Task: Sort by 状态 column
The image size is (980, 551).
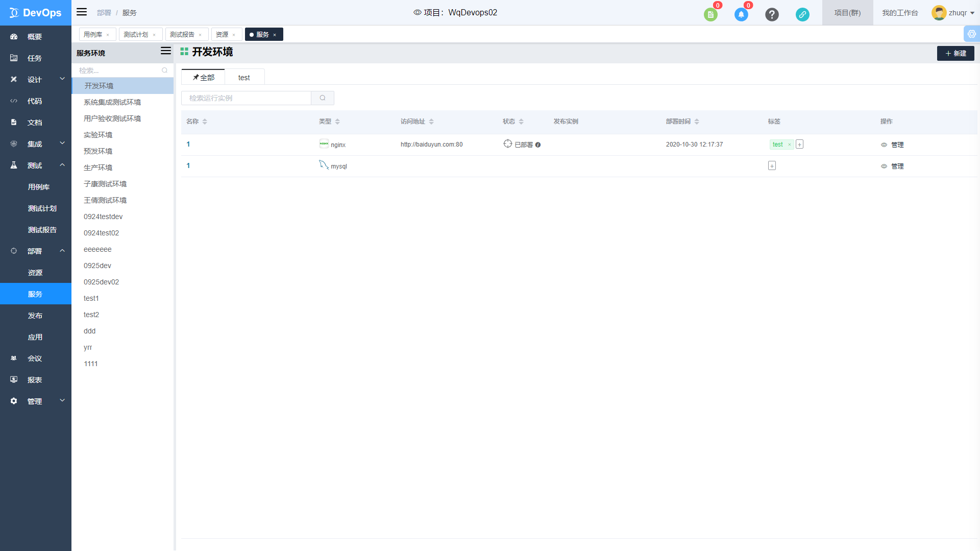Action: point(521,122)
